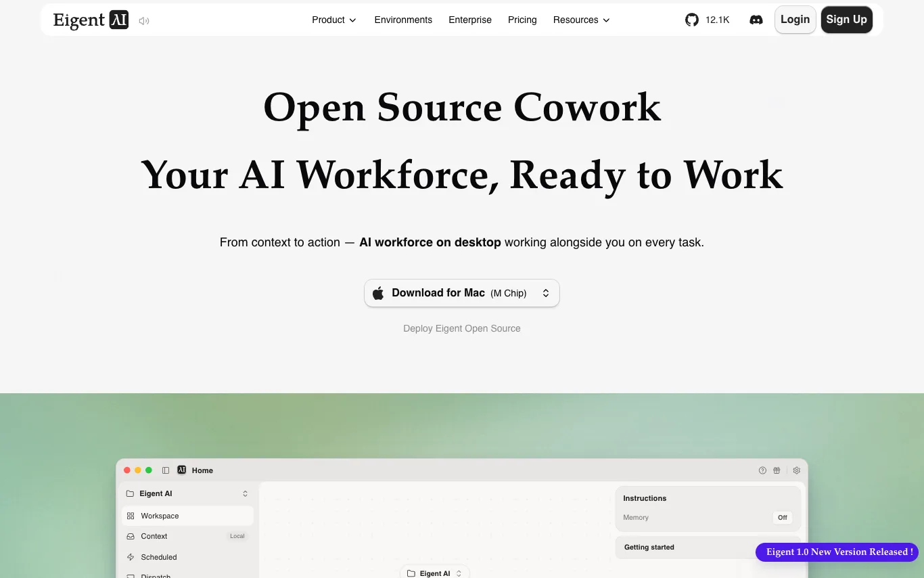This screenshot has height=578, width=924.
Task: Click the folder icon in the bottom Eigent AI chip
Action: point(411,573)
